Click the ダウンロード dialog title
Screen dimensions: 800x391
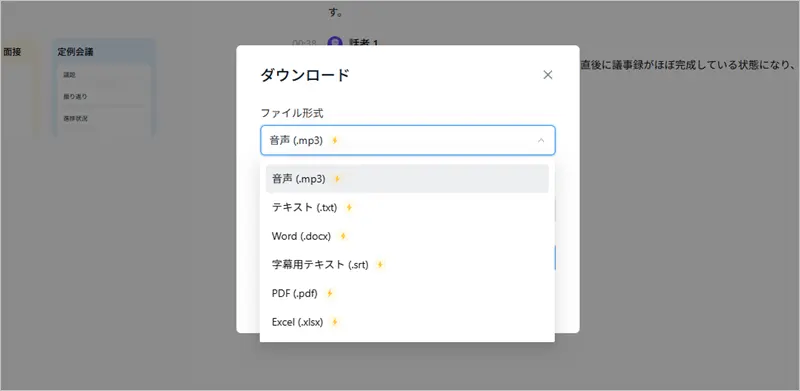(x=305, y=75)
